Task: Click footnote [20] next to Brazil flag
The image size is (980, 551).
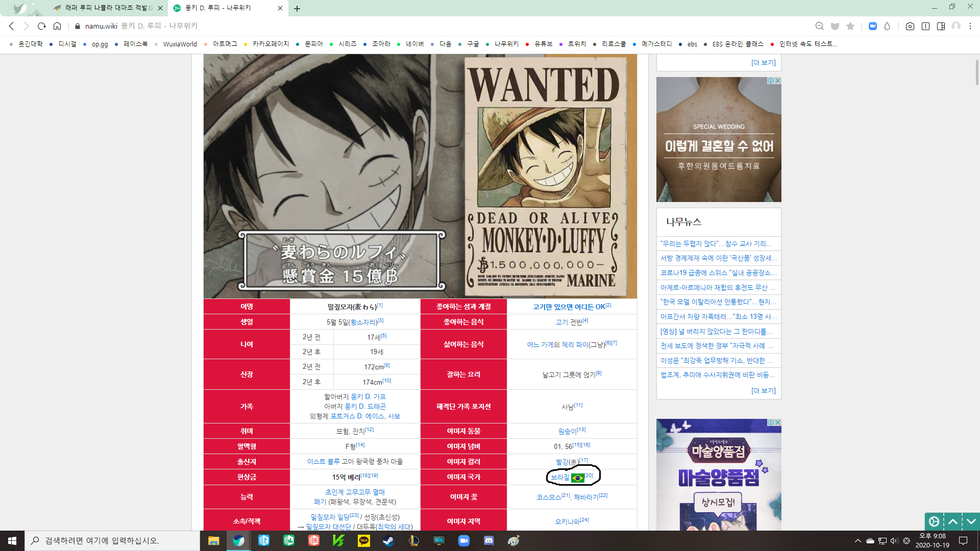Action: [589, 475]
